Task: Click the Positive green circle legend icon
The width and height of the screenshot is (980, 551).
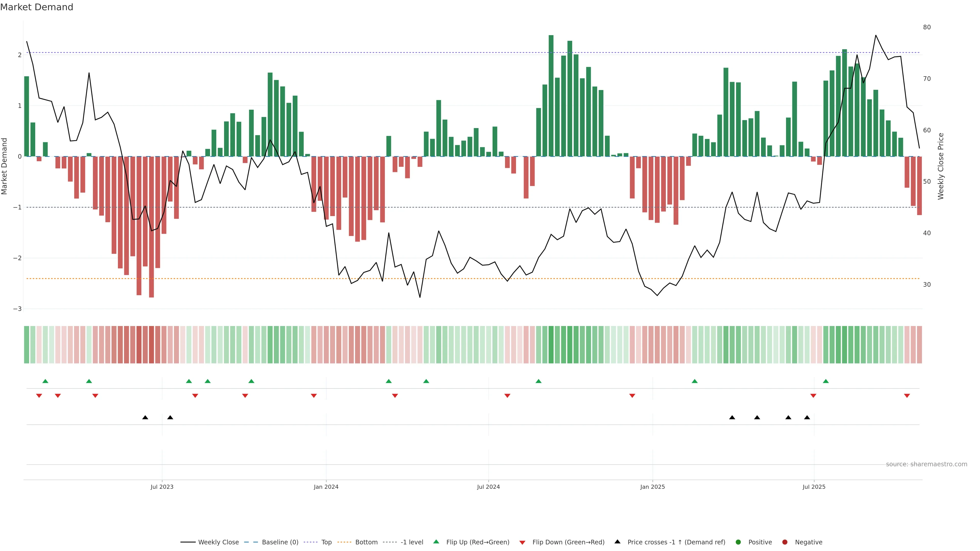Action: (x=738, y=542)
